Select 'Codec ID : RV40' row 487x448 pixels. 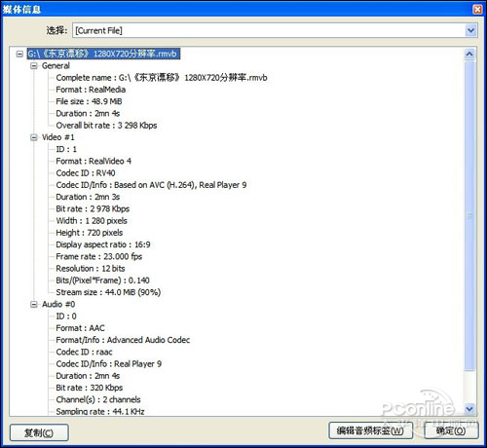pos(86,173)
